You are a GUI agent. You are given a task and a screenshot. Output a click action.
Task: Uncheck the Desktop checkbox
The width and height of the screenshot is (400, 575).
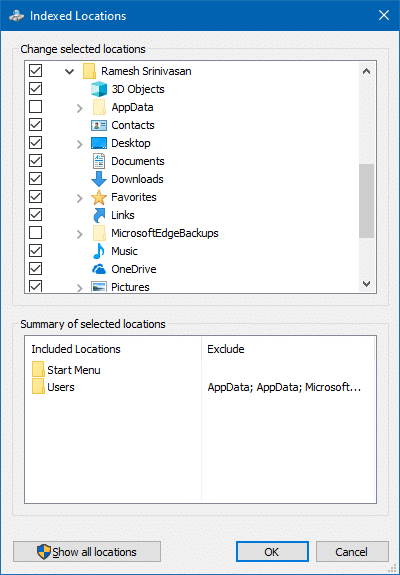pos(36,143)
